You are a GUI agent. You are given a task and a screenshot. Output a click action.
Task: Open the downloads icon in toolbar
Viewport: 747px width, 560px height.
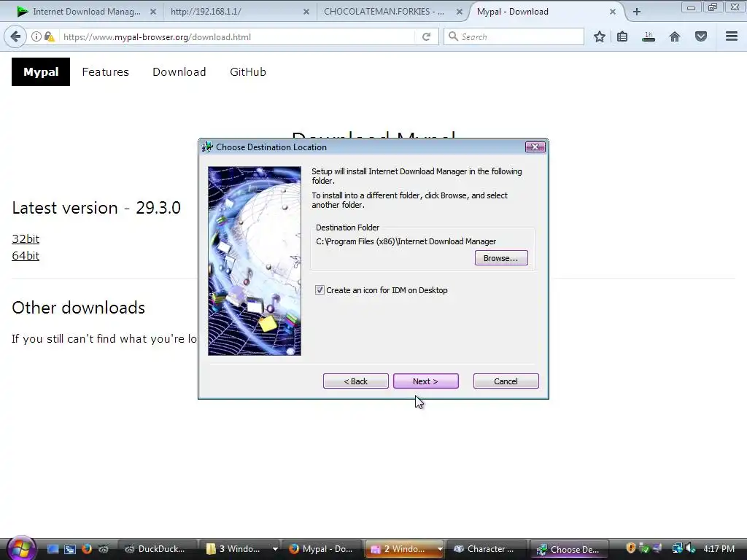(649, 36)
